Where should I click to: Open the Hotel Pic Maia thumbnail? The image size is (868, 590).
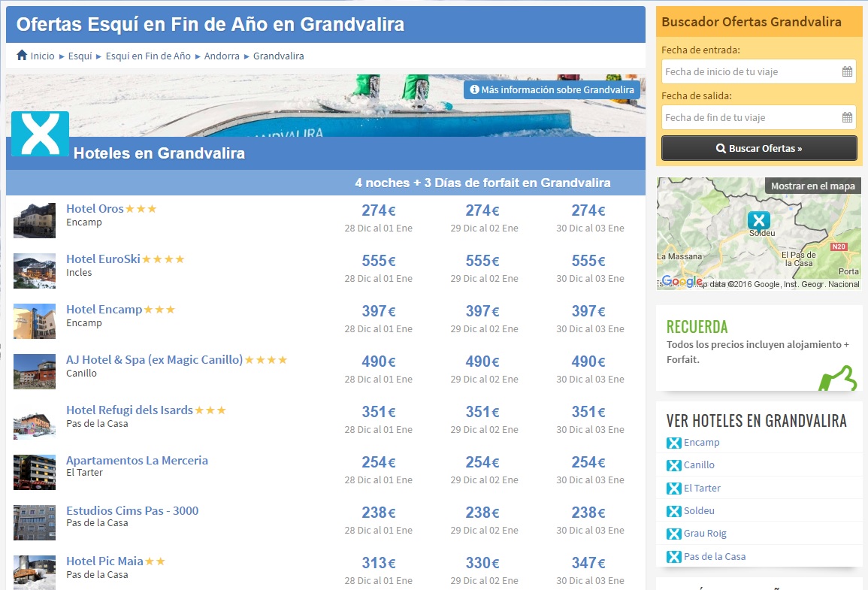coord(35,572)
